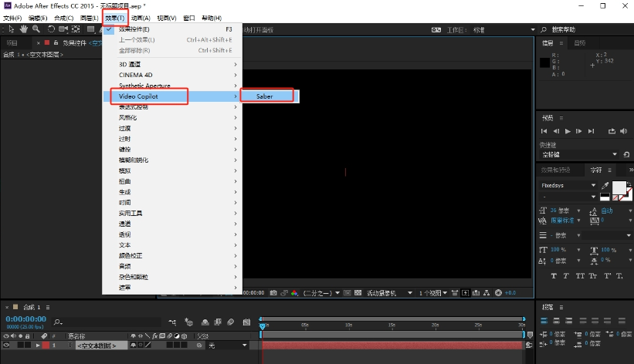
Task: Click the eyedropper in the Character panel
Action: [x=605, y=186]
